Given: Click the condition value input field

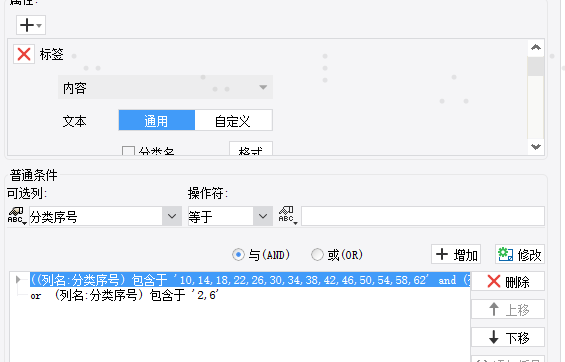Looking at the screenshot, I should tap(423, 216).
